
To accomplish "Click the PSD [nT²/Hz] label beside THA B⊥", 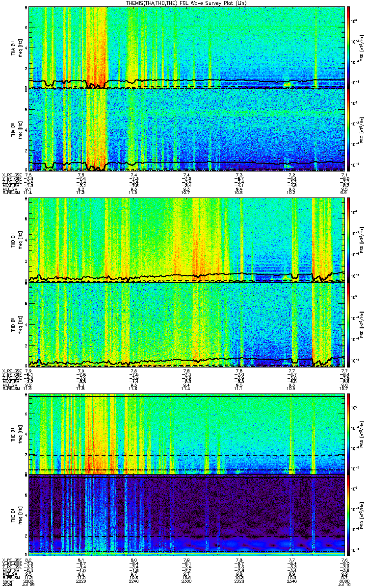I will click(x=361, y=48).
